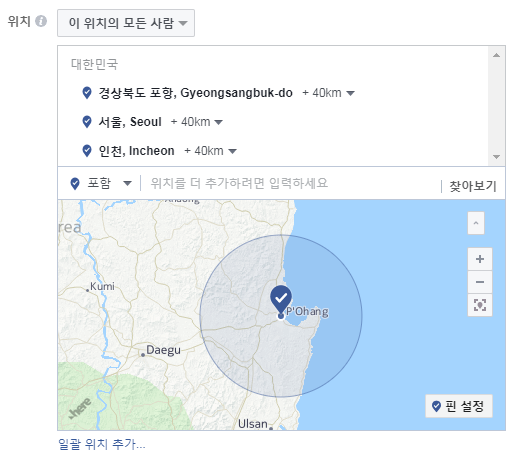Zoom in the map with plus button
Image resolution: width=511 pixels, height=457 pixels.
click(x=480, y=259)
